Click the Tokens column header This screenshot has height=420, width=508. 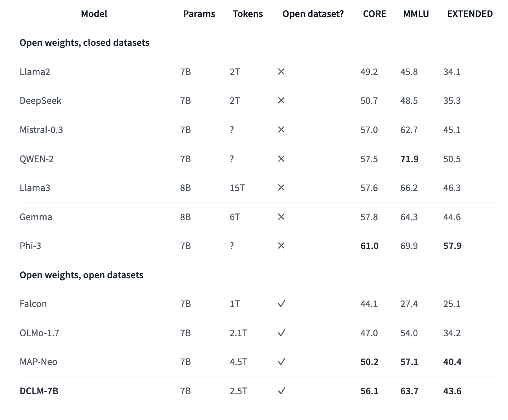pyautogui.click(x=248, y=14)
